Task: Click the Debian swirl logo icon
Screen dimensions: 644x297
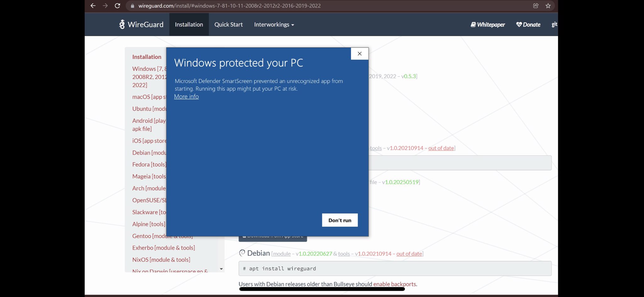Action: (242, 253)
